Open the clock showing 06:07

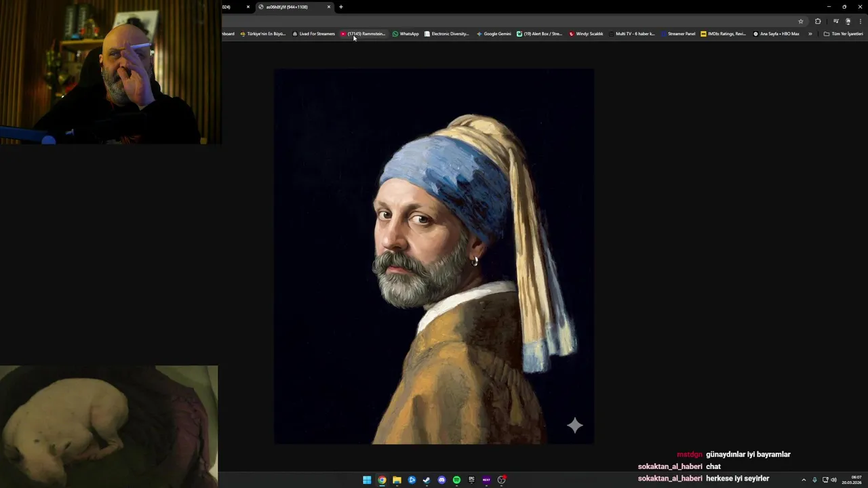pos(852,480)
